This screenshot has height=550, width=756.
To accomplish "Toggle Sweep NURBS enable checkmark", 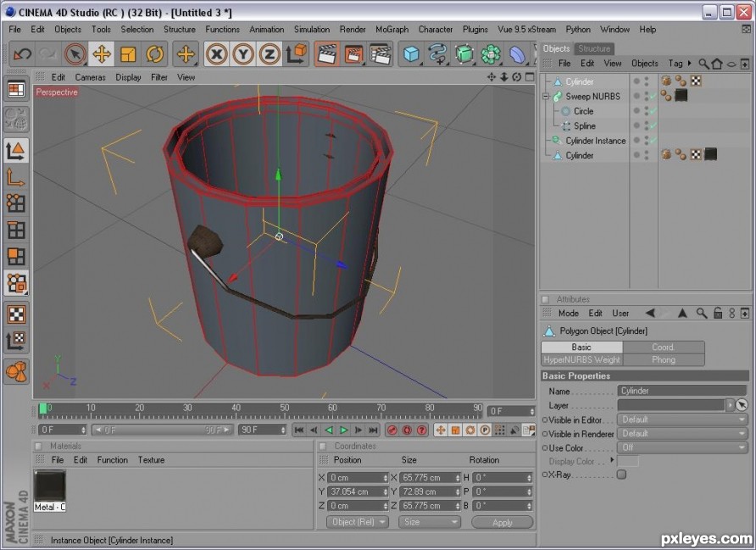I will (653, 97).
